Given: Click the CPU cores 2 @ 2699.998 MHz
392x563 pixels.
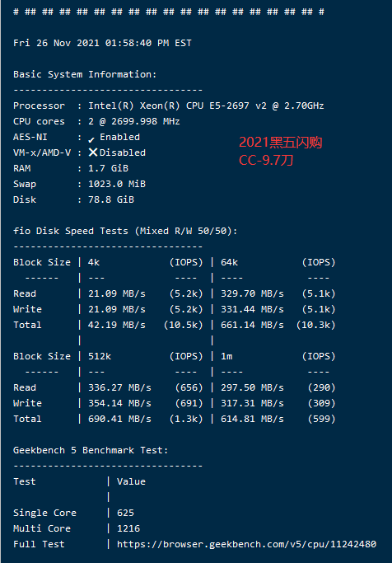Looking at the screenshot, I should click(x=134, y=121).
